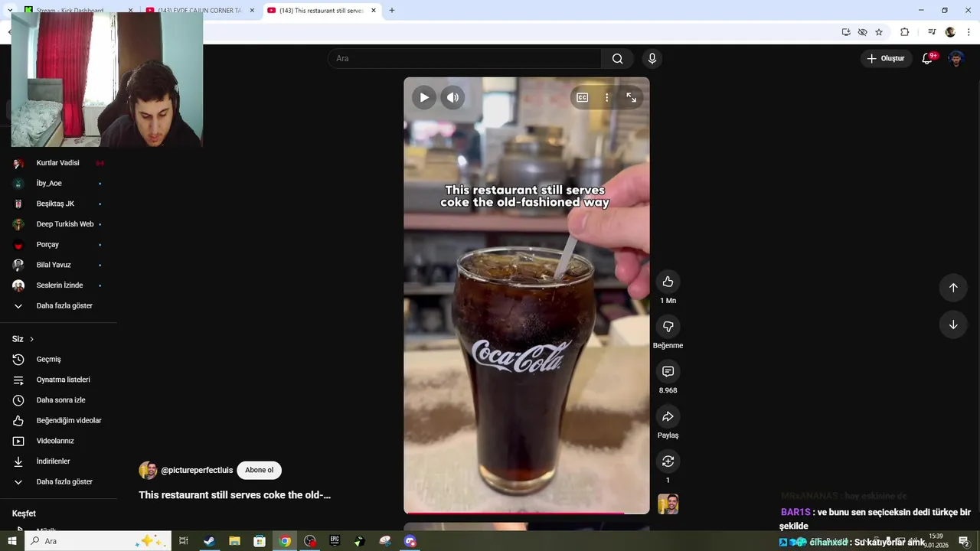Open Chrome three-dot menu
This screenshot has width=980, height=551.
tap(969, 32)
